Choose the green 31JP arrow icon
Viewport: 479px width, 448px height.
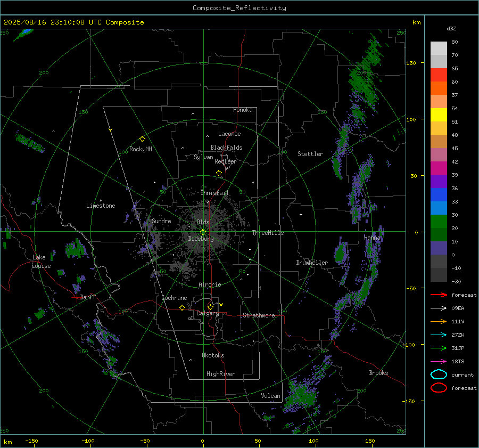[439, 348]
